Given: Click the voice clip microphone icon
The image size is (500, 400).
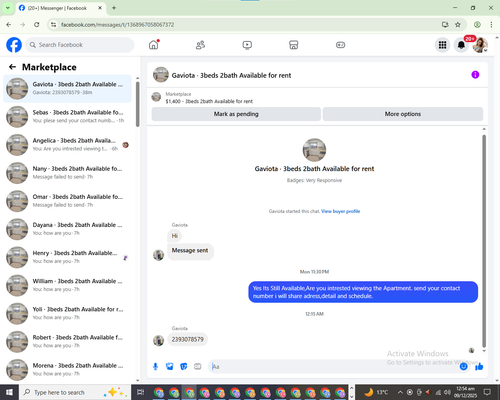Looking at the screenshot, I should click(155, 367).
